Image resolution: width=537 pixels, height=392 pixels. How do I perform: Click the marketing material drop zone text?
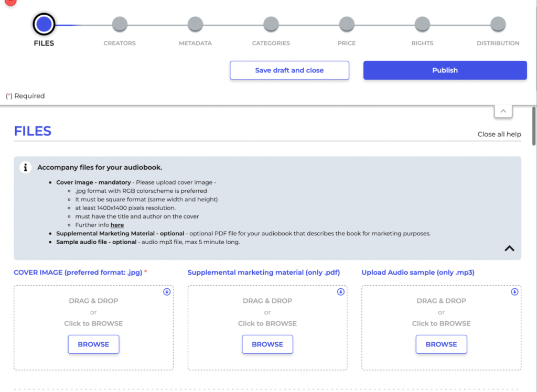click(x=267, y=312)
